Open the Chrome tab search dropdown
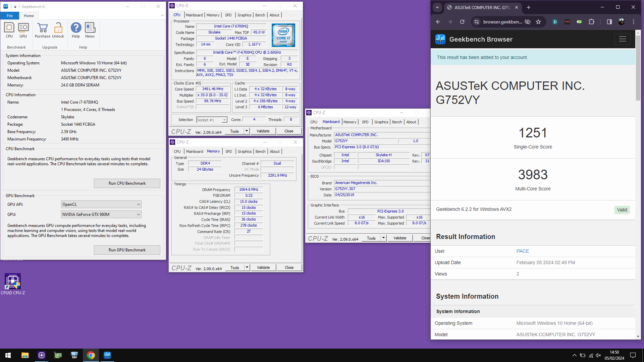This screenshot has width=644, height=362. click(437, 7)
